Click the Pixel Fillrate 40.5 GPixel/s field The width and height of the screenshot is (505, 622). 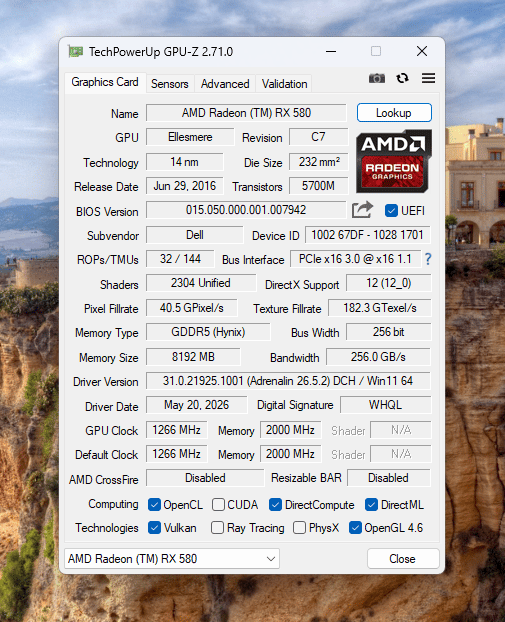(x=192, y=308)
